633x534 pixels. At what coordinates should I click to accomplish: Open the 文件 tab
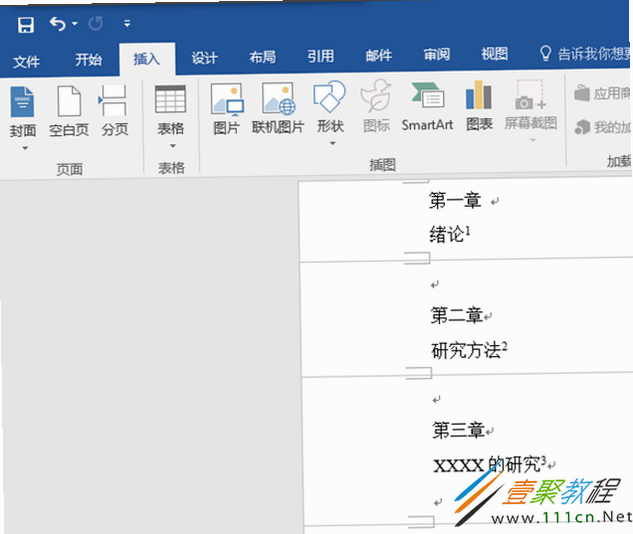26,62
